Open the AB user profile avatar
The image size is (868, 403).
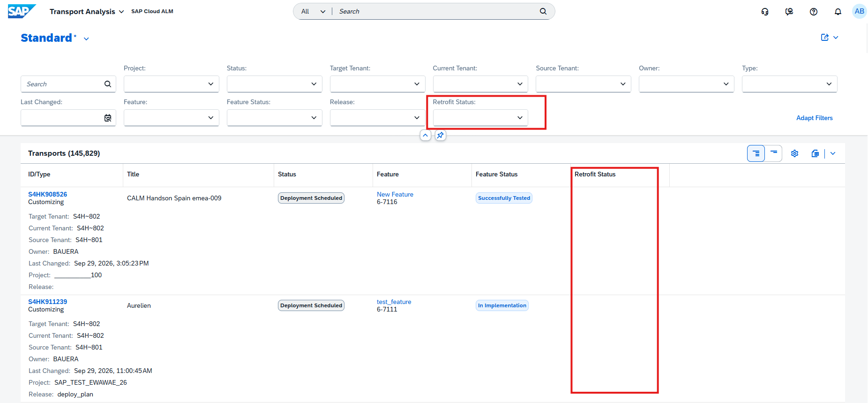[x=859, y=11]
